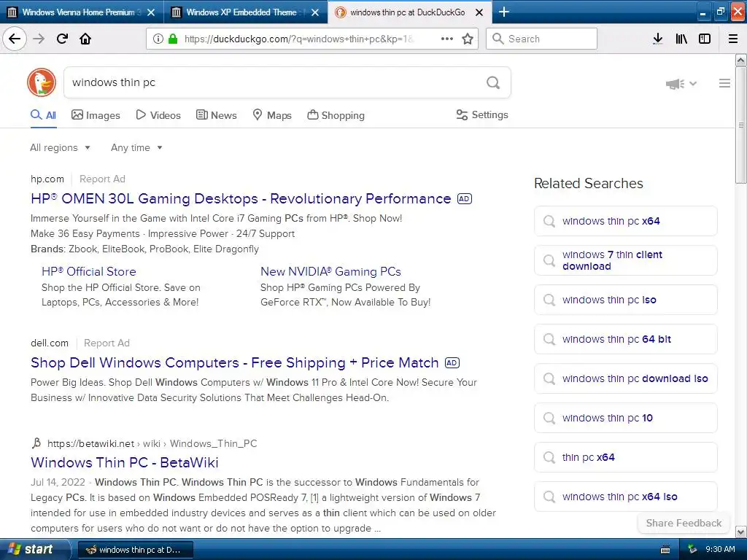Open Windows Thin PC - BetaWiki result
The image size is (747, 560).
point(124,462)
